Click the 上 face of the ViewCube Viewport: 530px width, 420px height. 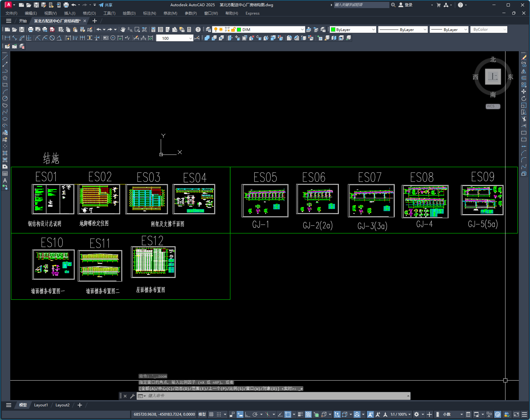[493, 77]
